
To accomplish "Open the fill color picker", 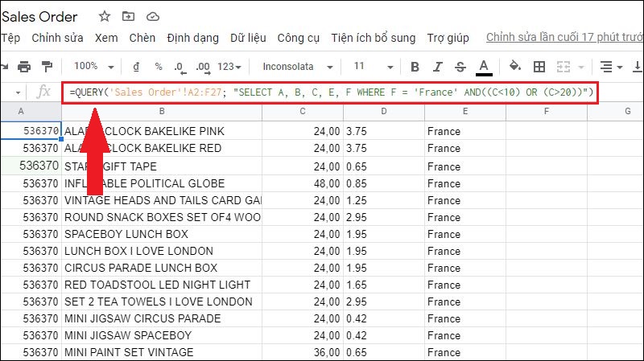I will pyautogui.click(x=515, y=66).
